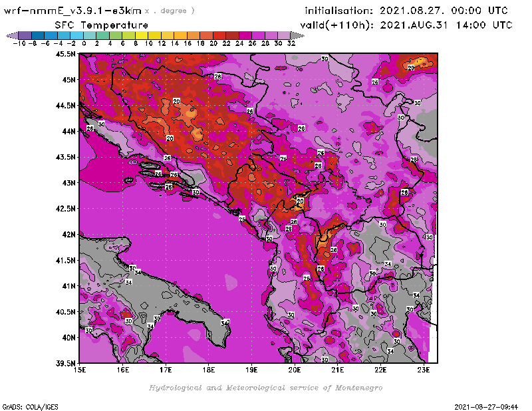
Task: Pick the magenta 24 to 26 legend swatch
Action: click(245, 35)
